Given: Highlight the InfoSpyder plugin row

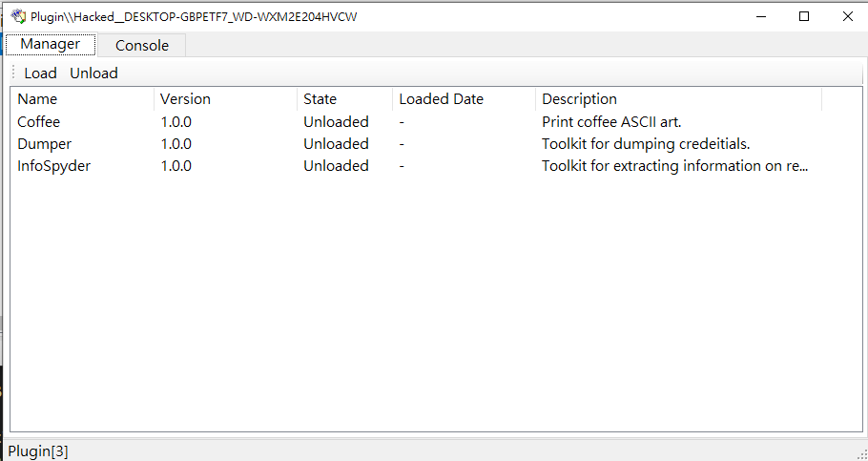Looking at the screenshot, I should click(x=54, y=166).
